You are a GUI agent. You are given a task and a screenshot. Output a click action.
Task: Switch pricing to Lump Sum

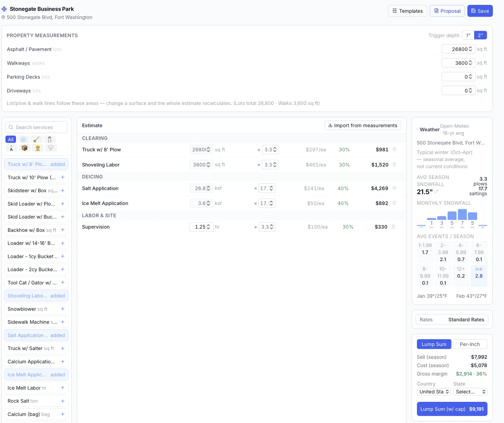434,344
